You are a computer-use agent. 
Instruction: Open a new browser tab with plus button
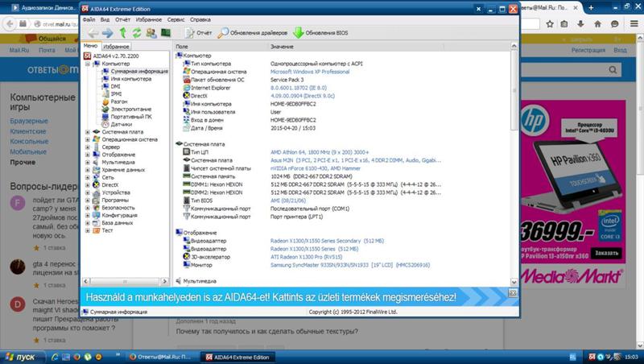point(591,8)
